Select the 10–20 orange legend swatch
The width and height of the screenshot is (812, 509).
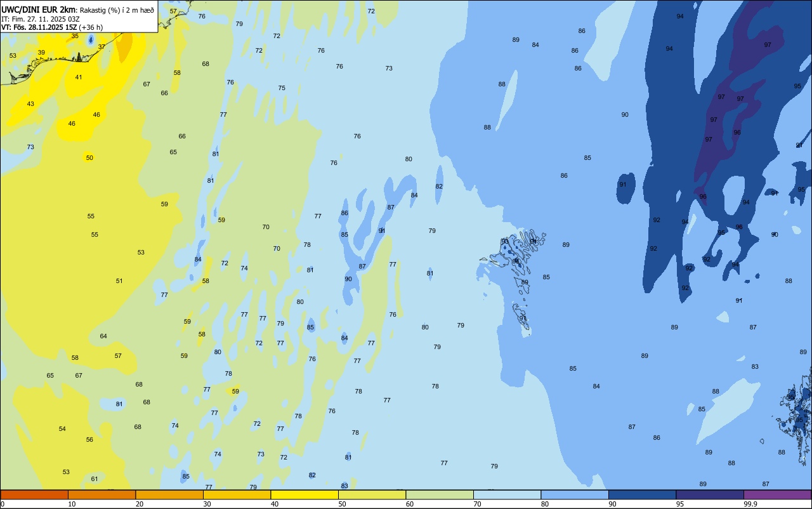(x=101, y=494)
